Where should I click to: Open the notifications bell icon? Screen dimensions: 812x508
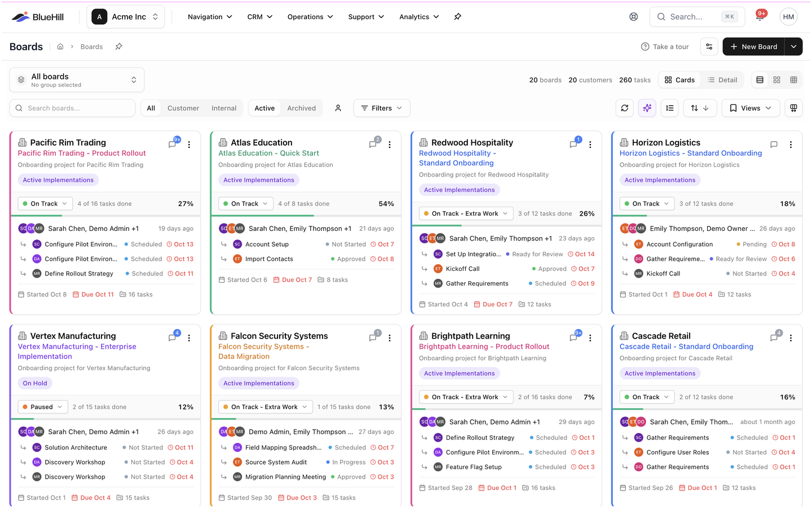tap(760, 17)
